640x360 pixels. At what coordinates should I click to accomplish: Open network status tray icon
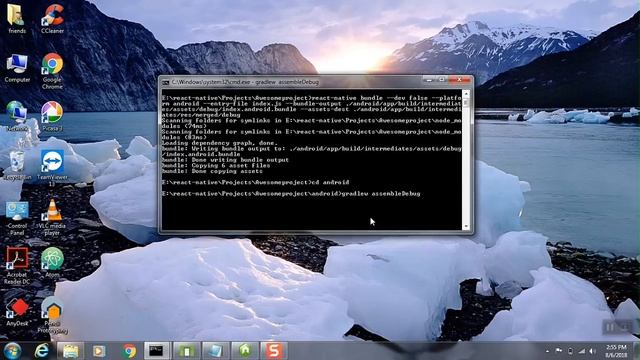pos(582,351)
